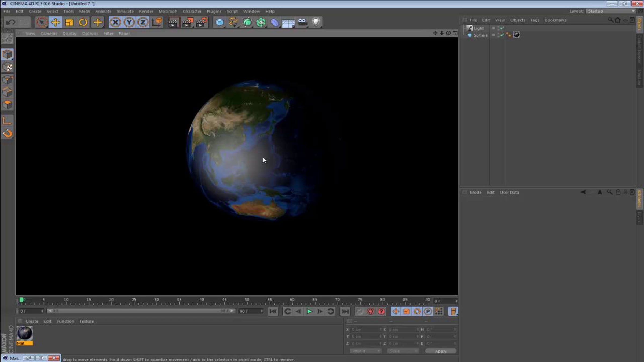644x362 pixels.
Task: Toggle parameter keyframe recording P button
Action: [428, 311]
